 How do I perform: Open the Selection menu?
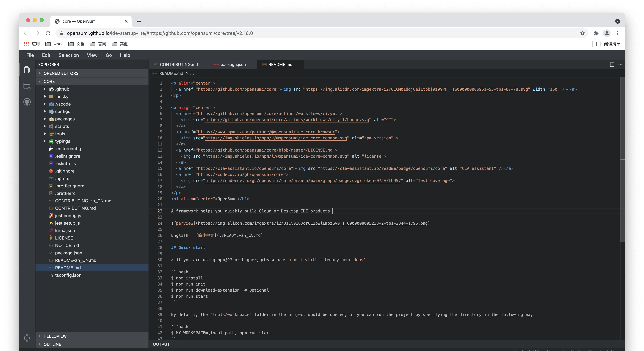68,55
